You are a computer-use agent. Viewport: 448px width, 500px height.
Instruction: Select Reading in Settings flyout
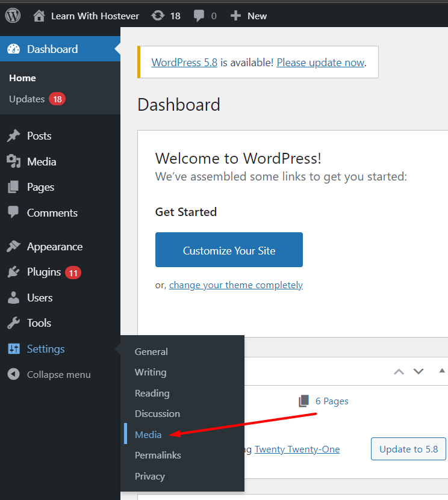152,394
